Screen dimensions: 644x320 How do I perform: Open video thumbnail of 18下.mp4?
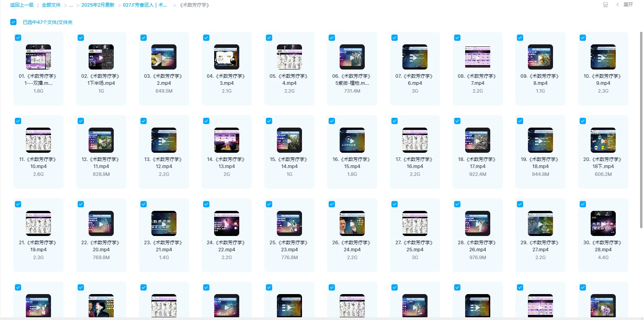coord(603,140)
